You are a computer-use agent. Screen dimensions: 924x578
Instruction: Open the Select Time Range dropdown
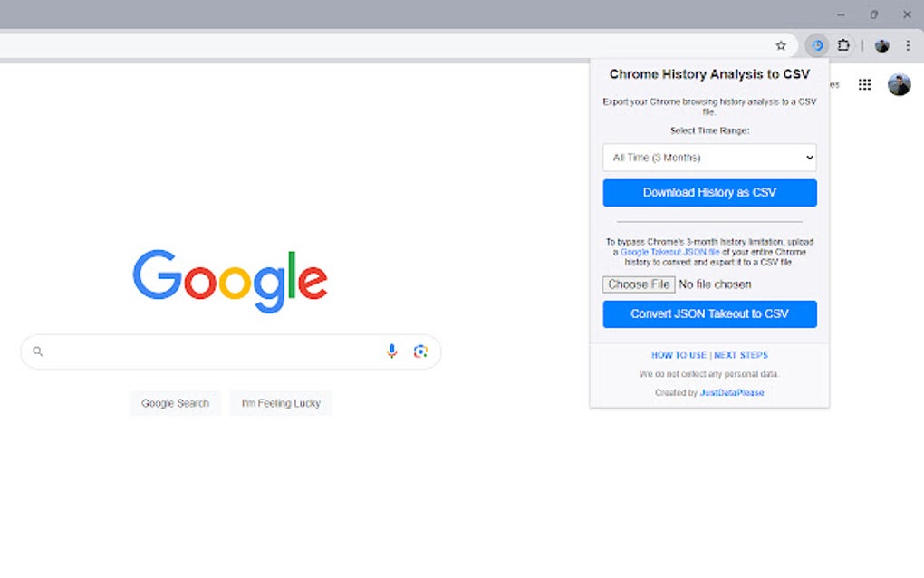tap(709, 158)
